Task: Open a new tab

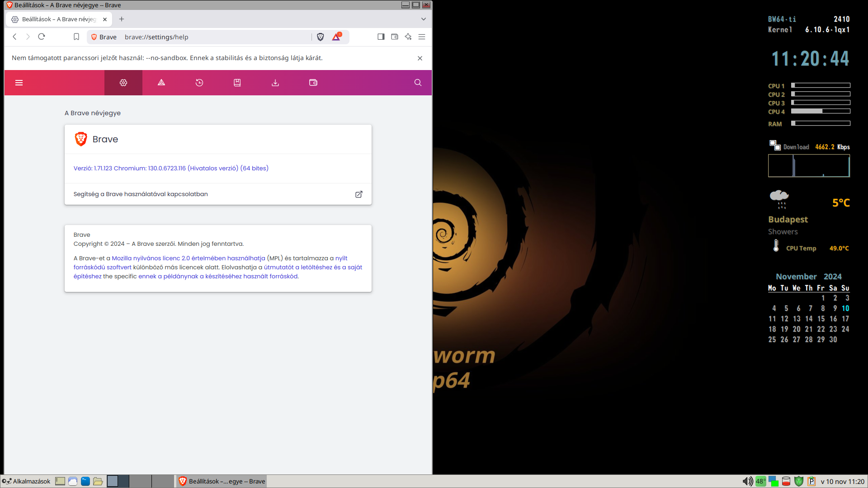Action: click(122, 19)
